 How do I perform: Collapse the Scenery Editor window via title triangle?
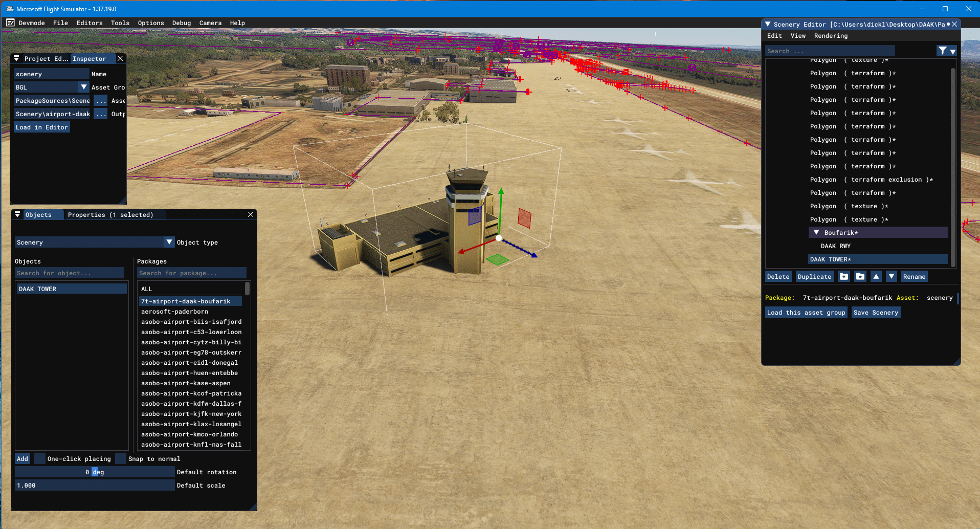pyautogui.click(x=768, y=24)
